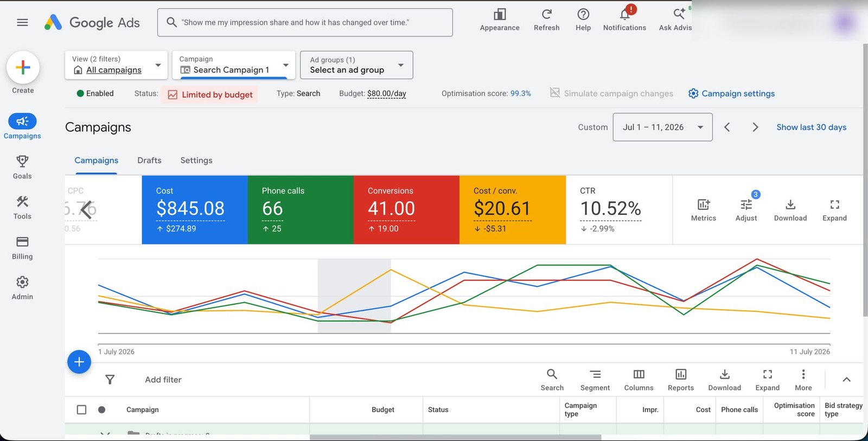The width and height of the screenshot is (868, 441).
Task: Select the green Phone calls scorecard
Action: (301, 209)
